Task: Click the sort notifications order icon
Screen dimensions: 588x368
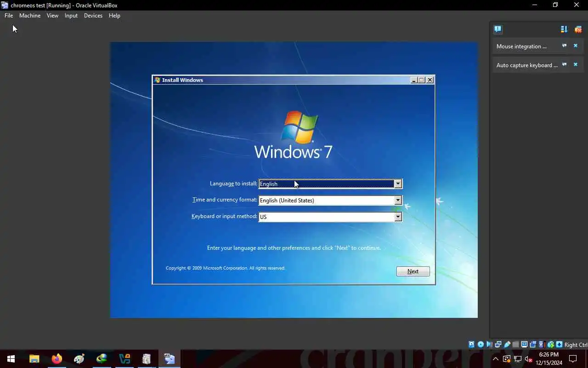Action: tap(564, 29)
